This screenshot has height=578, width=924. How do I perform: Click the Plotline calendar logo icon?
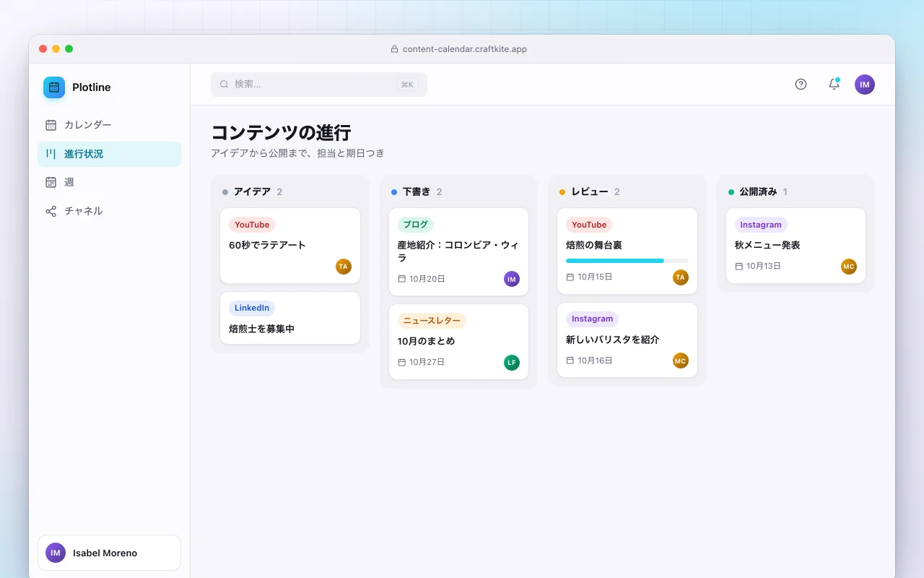[x=54, y=87]
